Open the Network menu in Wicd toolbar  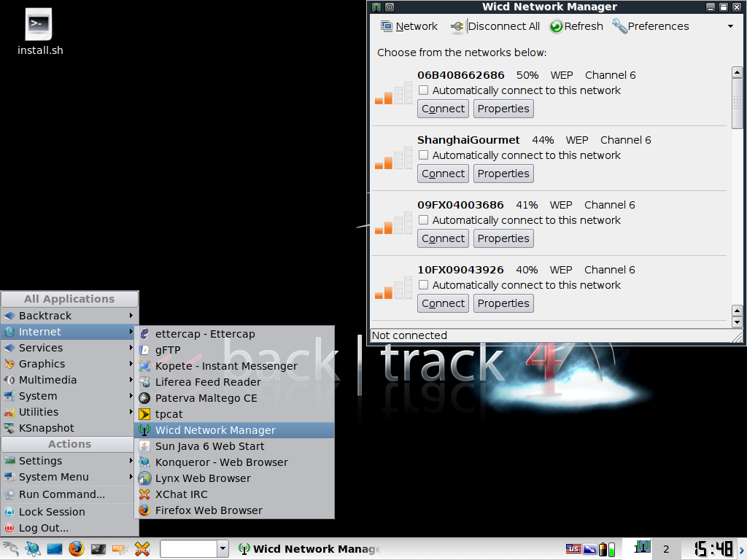[x=408, y=26]
